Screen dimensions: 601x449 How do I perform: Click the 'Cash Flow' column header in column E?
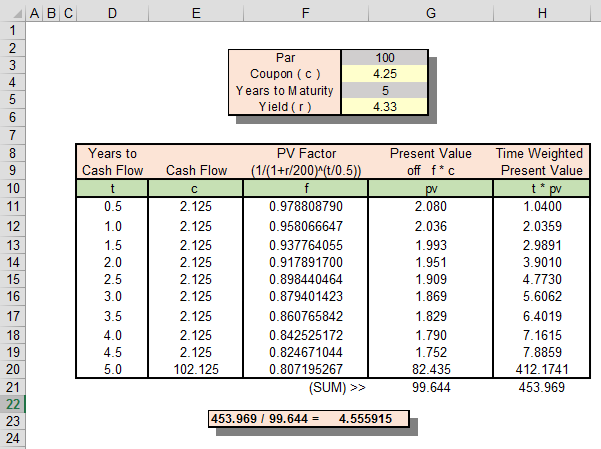196,170
